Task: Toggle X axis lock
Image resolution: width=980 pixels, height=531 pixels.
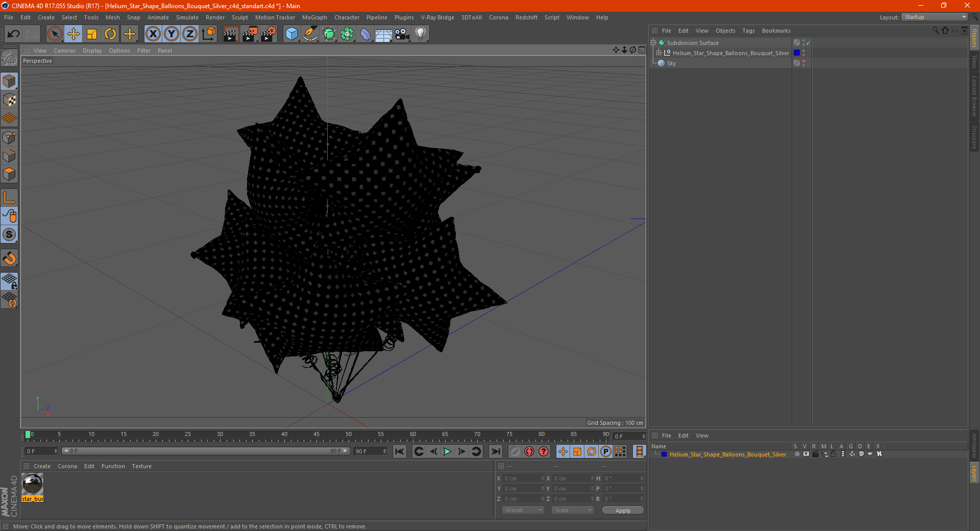Action: point(153,34)
